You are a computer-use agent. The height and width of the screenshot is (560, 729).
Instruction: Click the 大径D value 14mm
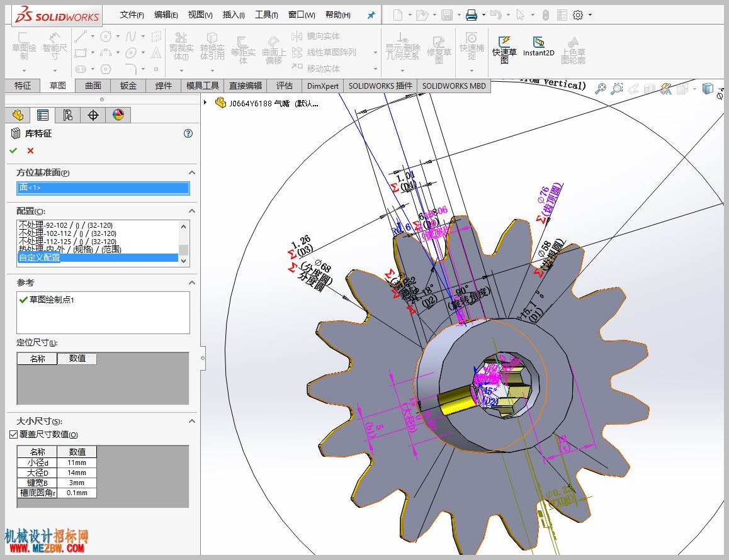click(77, 473)
